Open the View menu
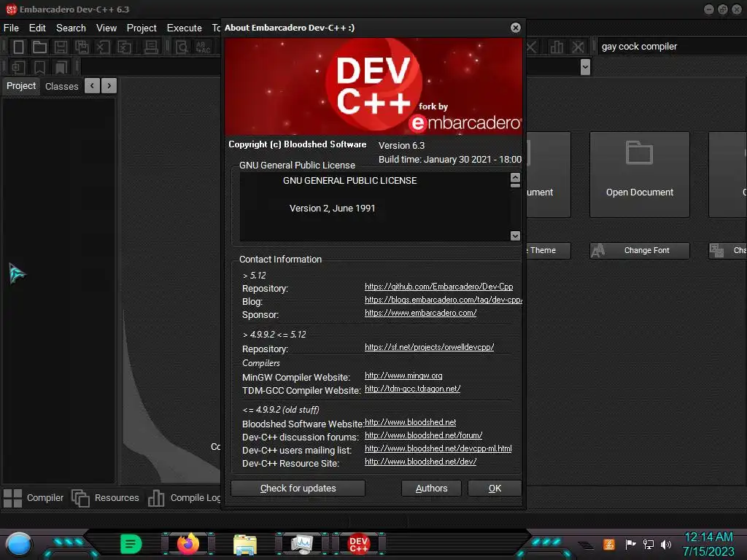This screenshot has height=560, width=747. (x=107, y=28)
